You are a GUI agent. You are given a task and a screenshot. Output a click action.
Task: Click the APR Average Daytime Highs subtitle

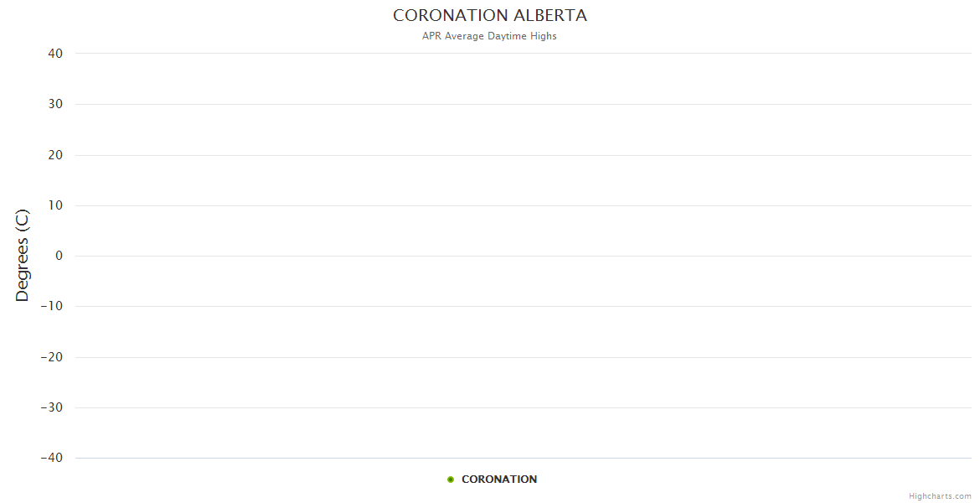489,36
